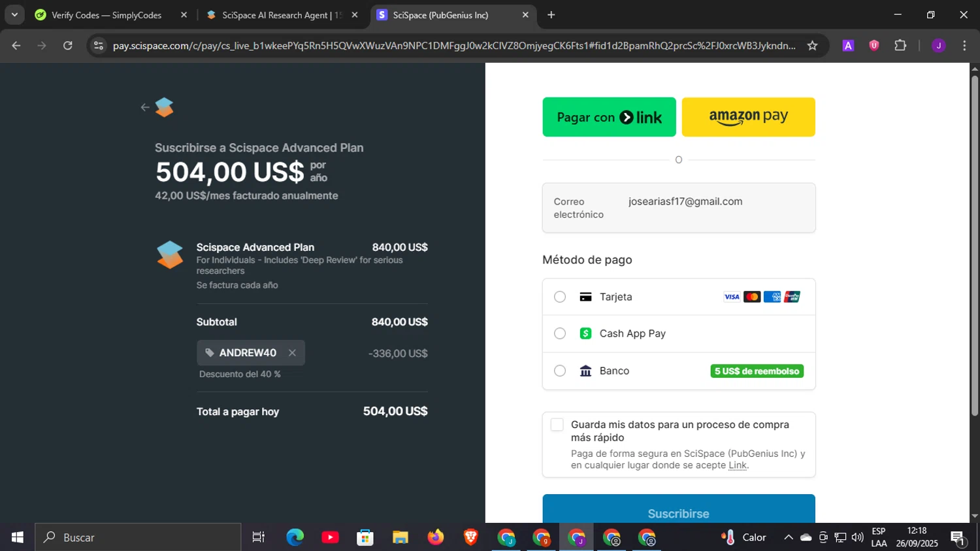Click the credit card icon next to Tarjeta
The height and width of the screenshot is (551, 980).
pyautogui.click(x=585, y=297)
